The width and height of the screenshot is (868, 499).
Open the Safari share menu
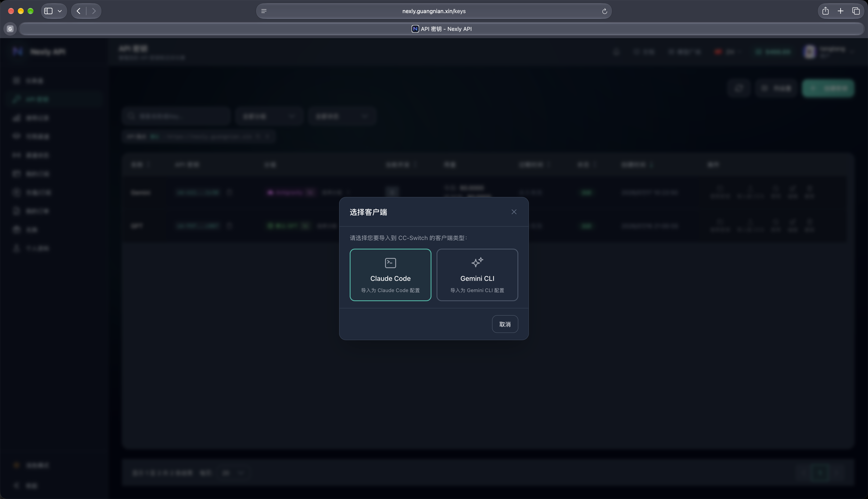tap(825, 11)
